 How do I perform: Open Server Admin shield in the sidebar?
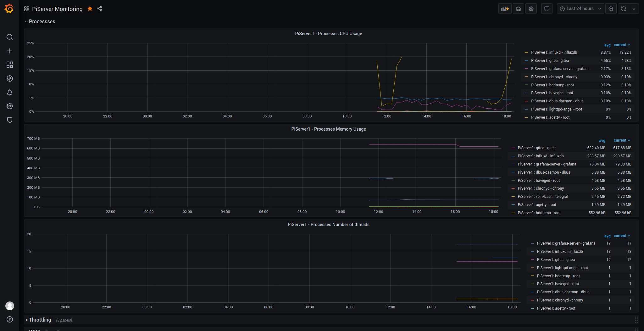coord(10,120)
